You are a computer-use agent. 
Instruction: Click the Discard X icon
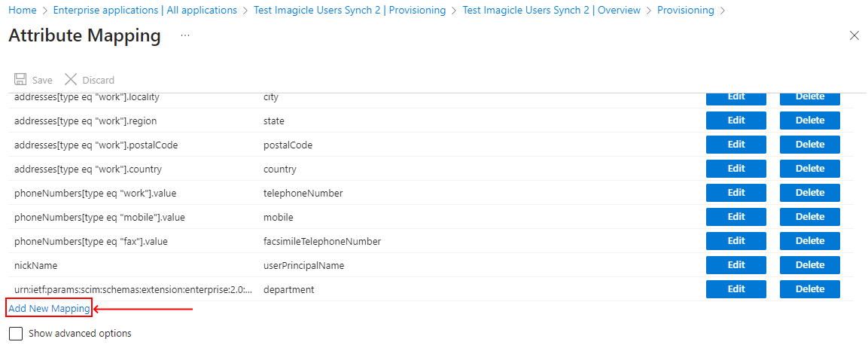click(71, 80)
